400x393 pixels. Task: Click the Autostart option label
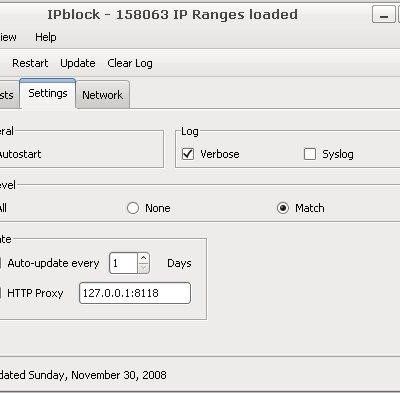(20, 154)
